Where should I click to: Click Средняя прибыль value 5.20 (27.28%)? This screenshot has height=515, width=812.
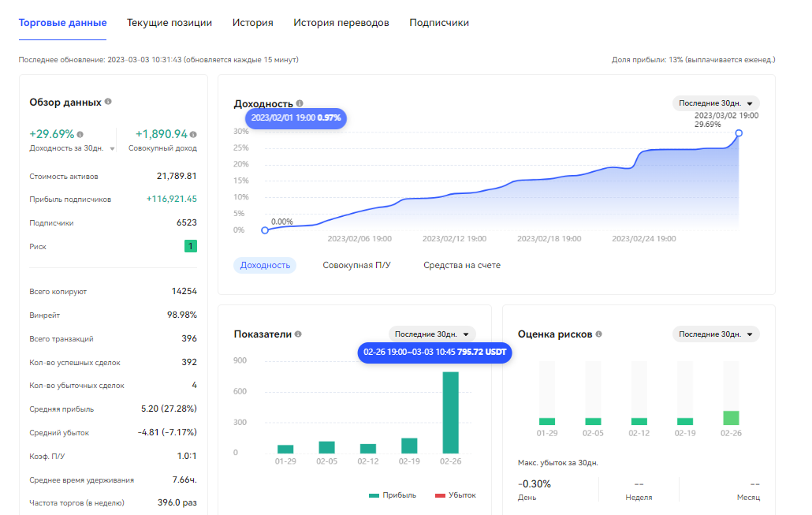pyautogui.click(x=169, y=409)
